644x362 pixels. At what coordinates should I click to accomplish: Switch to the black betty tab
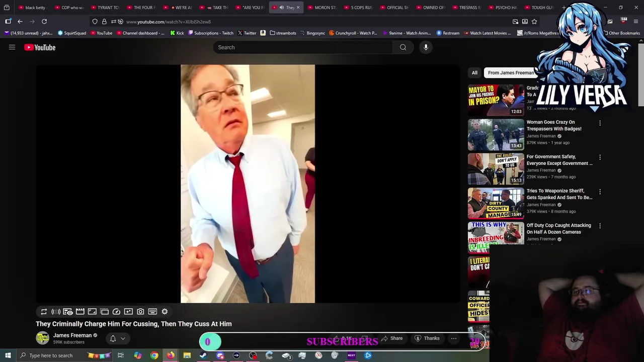coord(33,8)
